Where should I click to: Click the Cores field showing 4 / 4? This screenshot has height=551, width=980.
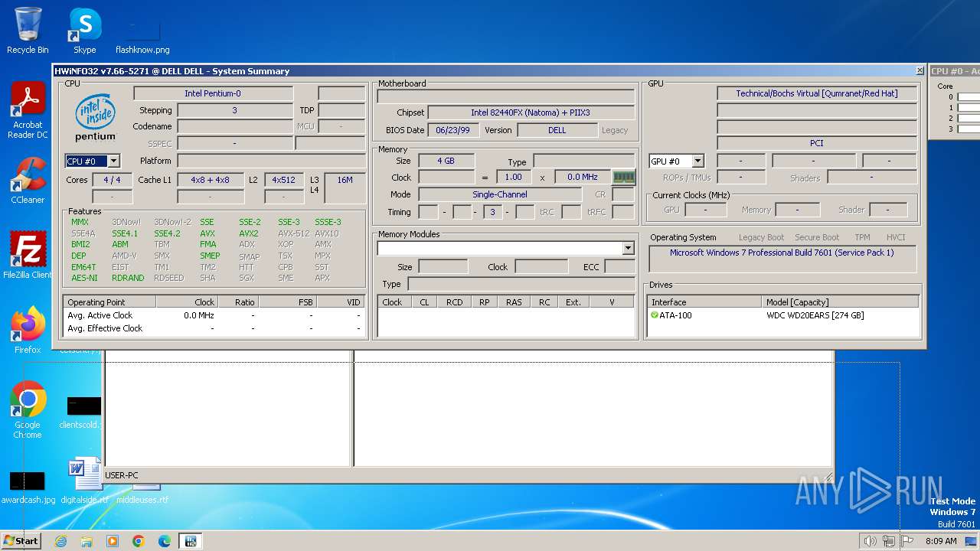(112, 180)
